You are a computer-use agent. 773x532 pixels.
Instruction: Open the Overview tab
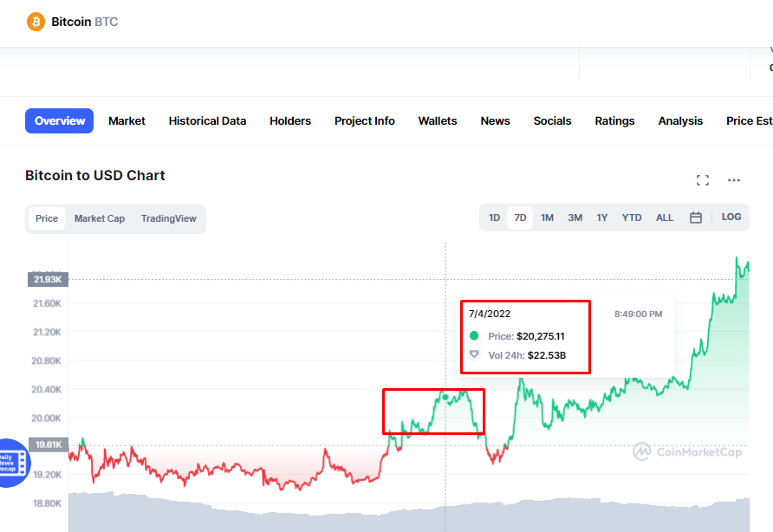(x=59, y=120)
